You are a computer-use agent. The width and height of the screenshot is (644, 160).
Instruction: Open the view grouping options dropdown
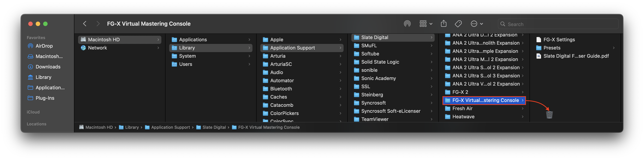(x=426, y=24)
